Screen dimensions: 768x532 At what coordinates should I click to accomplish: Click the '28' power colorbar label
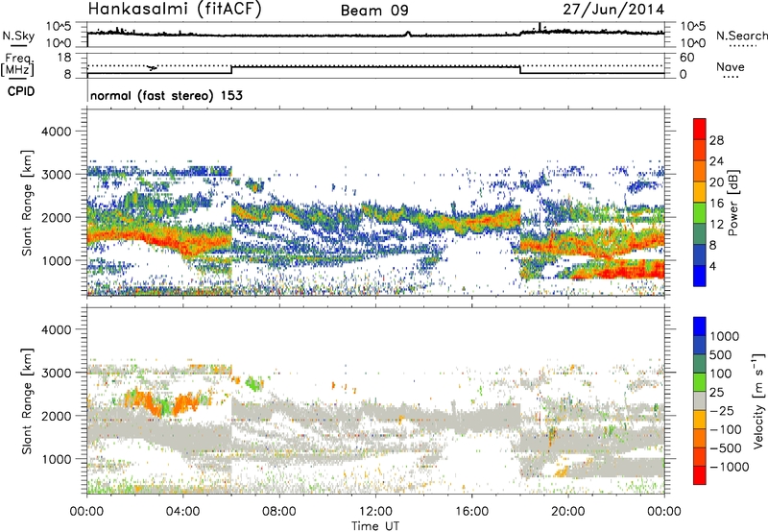716,140
